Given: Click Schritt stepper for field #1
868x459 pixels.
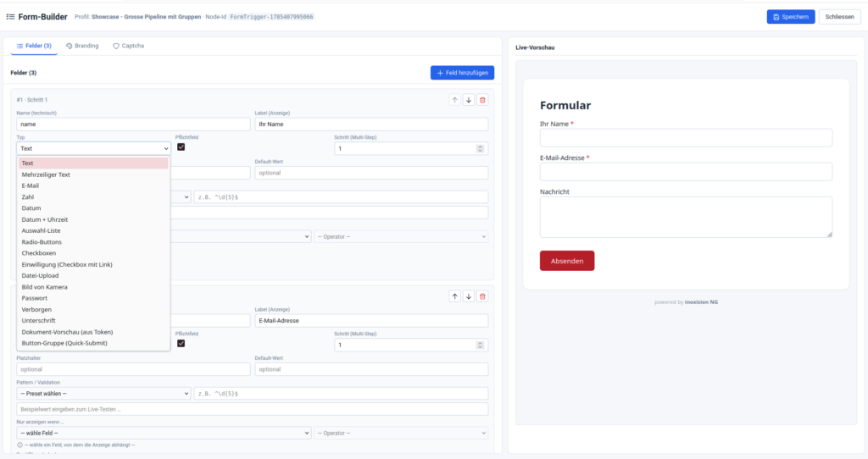Looking at the screenshot, I should click(x=480, y=148).
